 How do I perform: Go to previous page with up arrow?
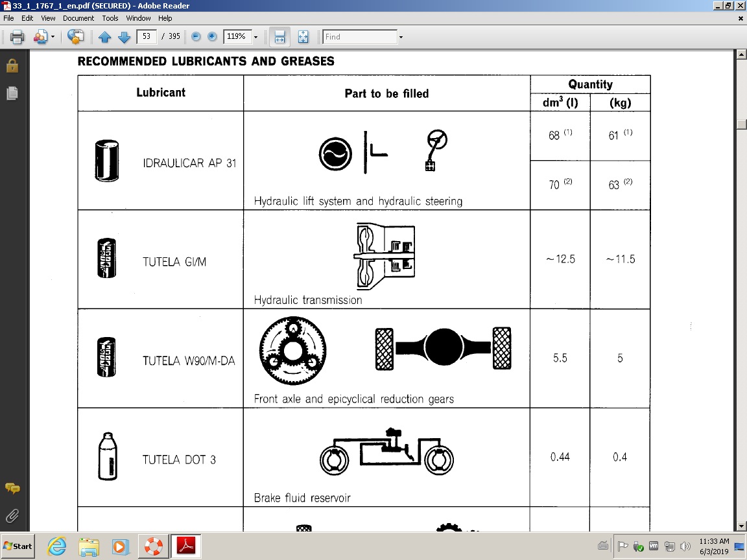(x=105, y=37)
